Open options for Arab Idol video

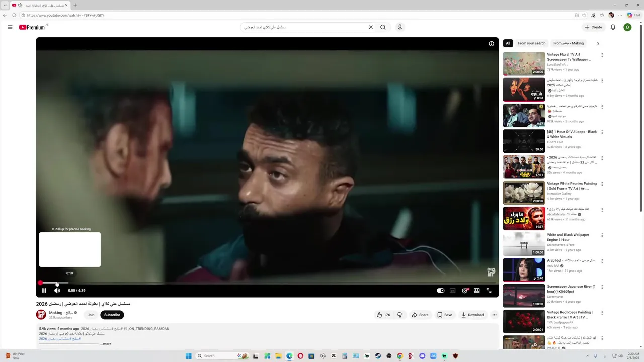pyautogui.click(x=602, y=261)
